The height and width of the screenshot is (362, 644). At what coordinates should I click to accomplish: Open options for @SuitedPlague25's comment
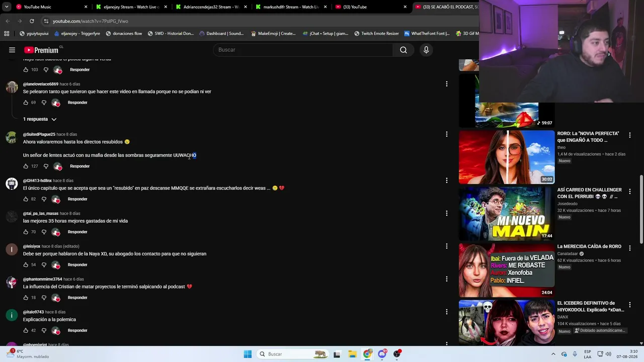(446, 134)
